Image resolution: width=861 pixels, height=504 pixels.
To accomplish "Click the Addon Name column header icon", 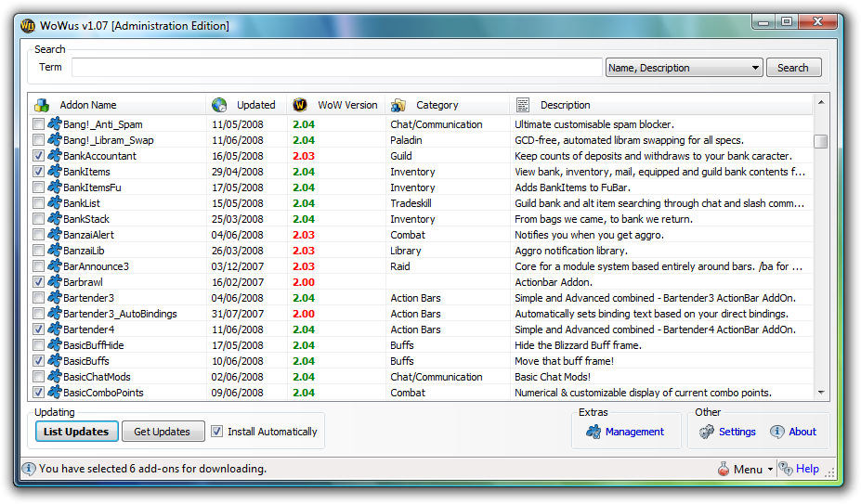I will pyautogui.click(x=42, y=105).
